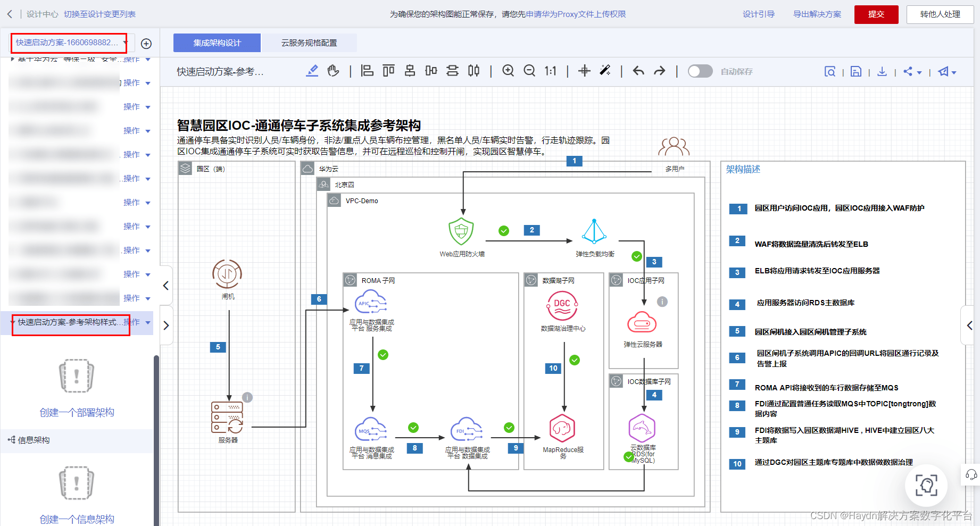Click the left sidebar vertical scrollbar
Screen dimensions: 980x526
156,440
